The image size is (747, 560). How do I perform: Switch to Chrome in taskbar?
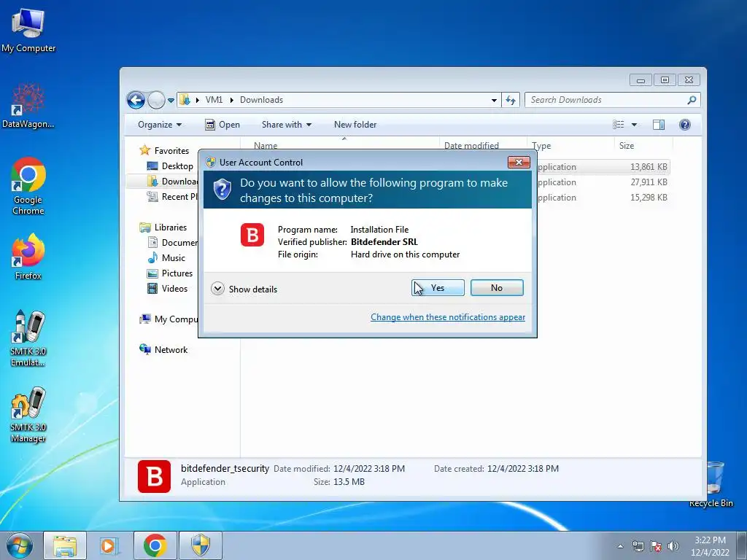point(155,545)
